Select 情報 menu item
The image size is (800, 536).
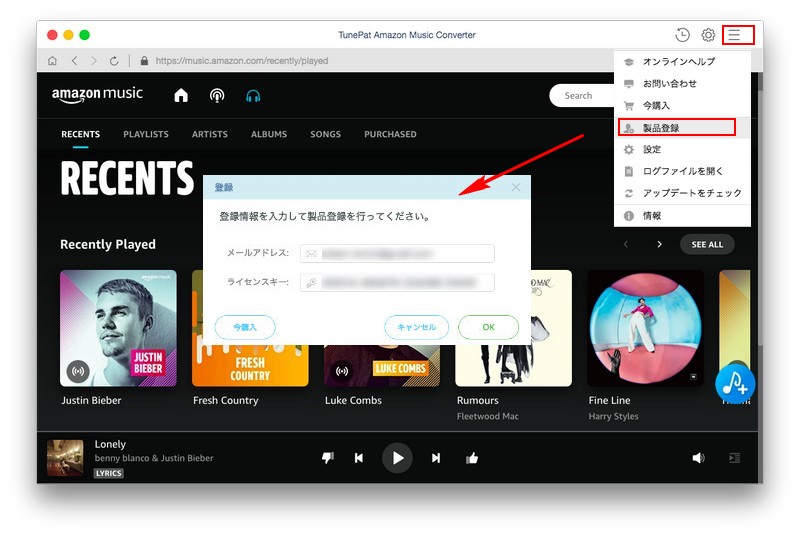(x=682, y=216)
